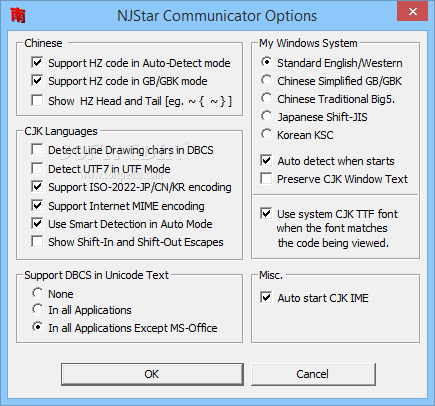Close the NJStar Communicator Options dialog

point(412,12)
